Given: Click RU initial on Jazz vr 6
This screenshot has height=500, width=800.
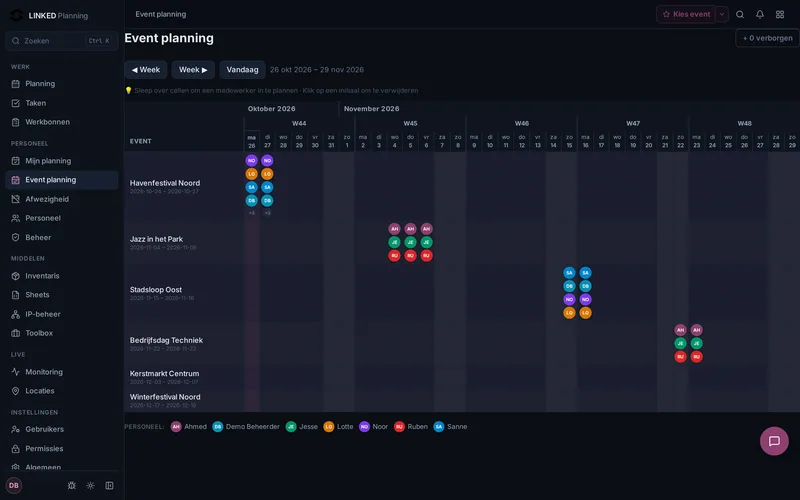Looking at the screenshot, I should [427, 256].
